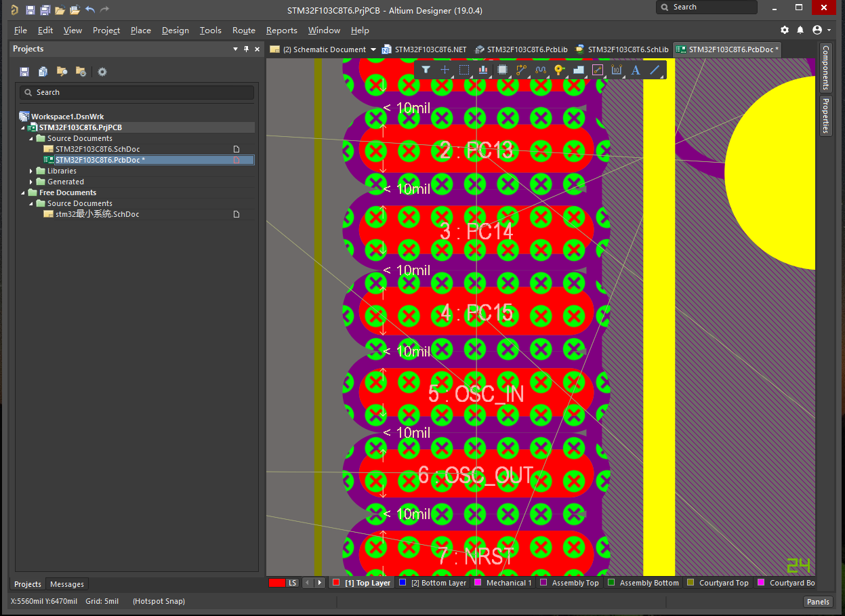Collapse the STM32F103C8T6.PrjPCB project node
This screenshot has height=616, width=845.
click(x=23, y=127)
